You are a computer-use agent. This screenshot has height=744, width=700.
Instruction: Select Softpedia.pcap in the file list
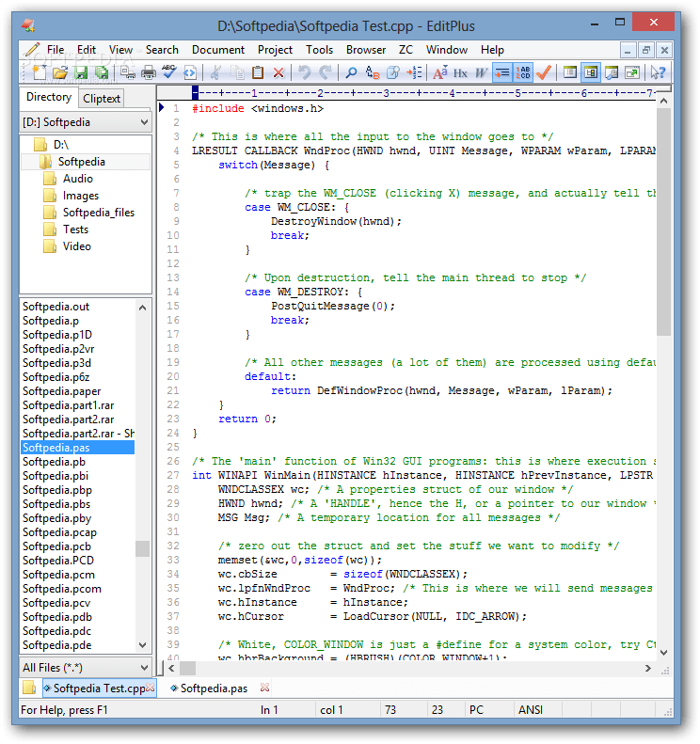click(x=59, y=532)
